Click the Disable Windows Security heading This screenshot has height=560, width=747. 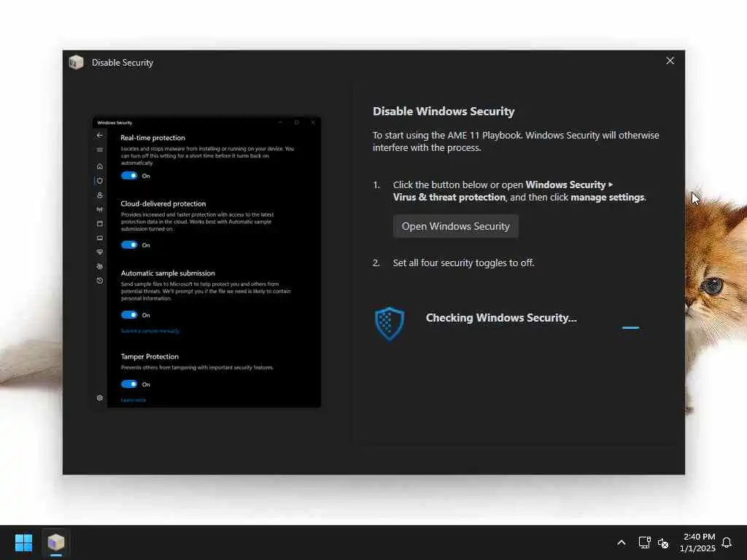click(x=444, y=112)
